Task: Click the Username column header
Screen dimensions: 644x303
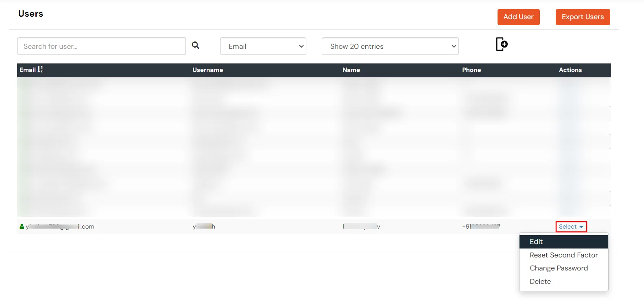Action: click(207, 70)
